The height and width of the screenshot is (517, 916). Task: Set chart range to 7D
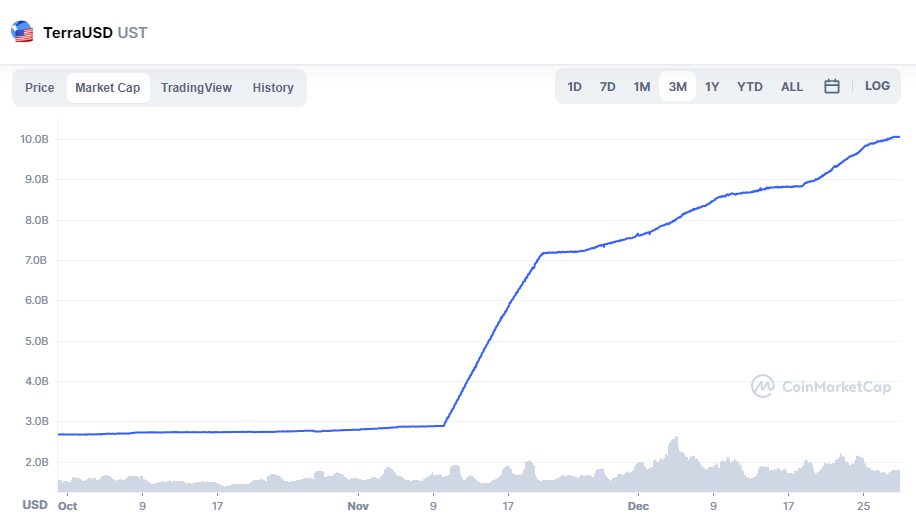pos(608,86)
